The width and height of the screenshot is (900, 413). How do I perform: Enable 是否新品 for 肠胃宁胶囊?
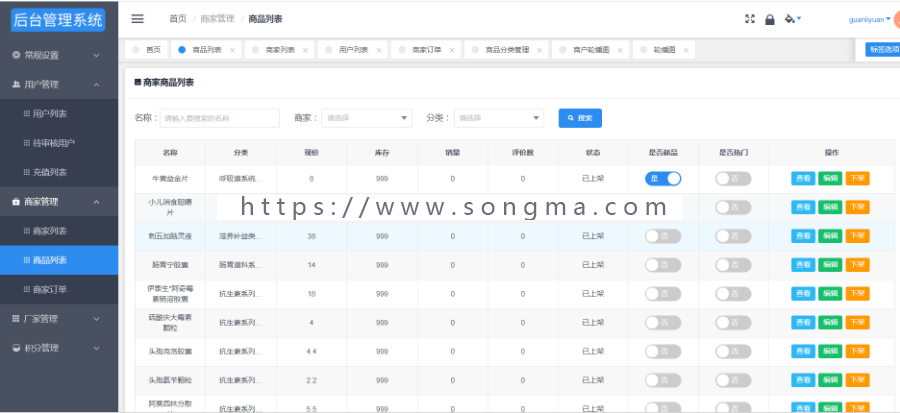(663, 265)
